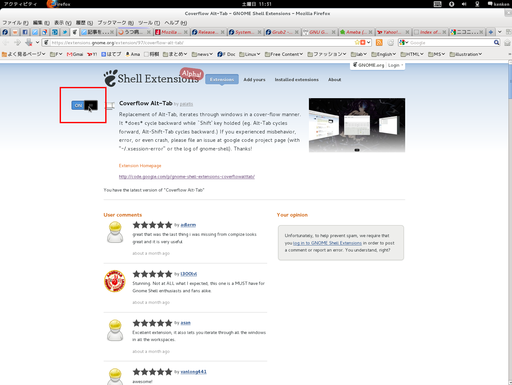
Task: Open the Coverflow Alt-Tab screenshot thumbnail
Action: 357,125
